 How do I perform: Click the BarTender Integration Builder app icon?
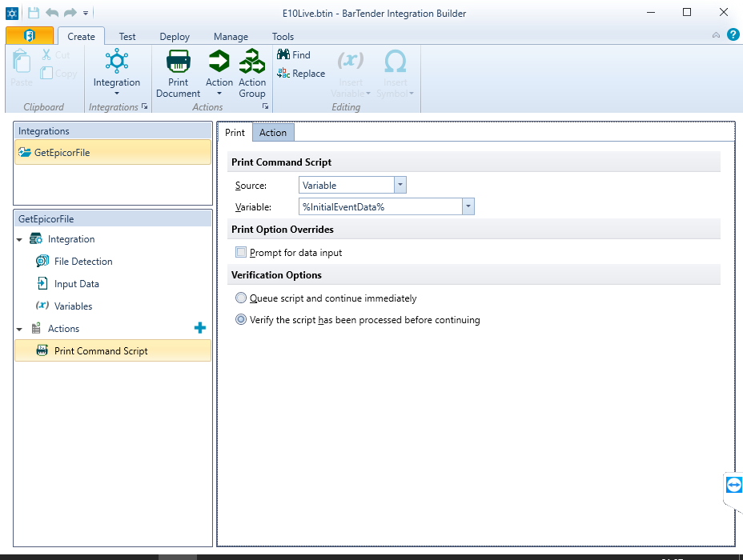12,14
